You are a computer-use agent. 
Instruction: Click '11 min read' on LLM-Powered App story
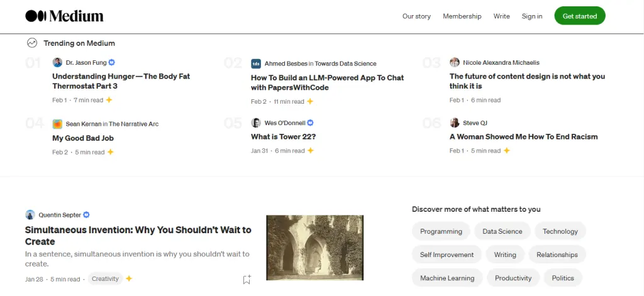pos(289,101)
